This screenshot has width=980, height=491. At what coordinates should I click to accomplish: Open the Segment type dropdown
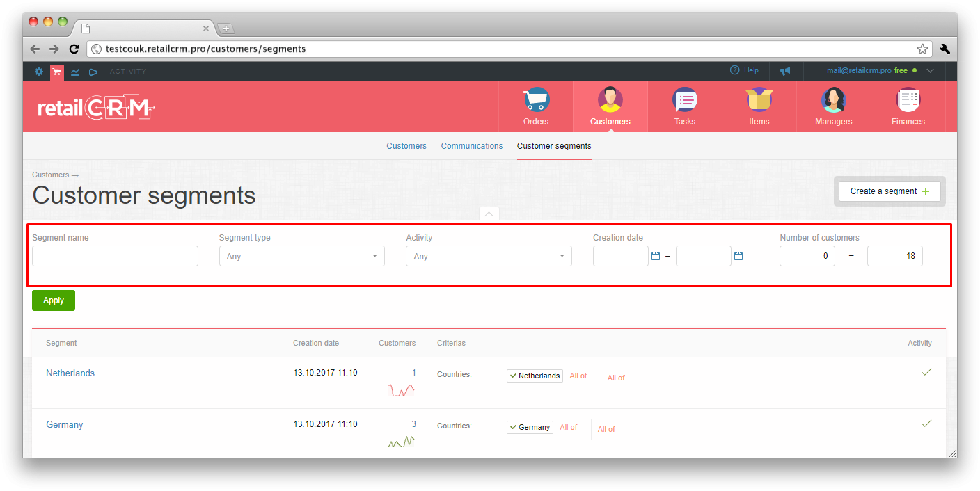(301, 256)
